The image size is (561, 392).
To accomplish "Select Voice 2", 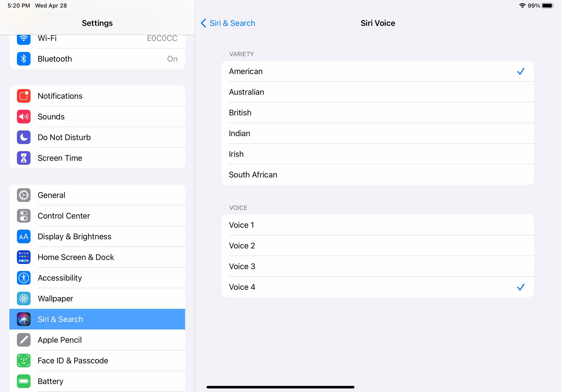I will coord(378,246).
